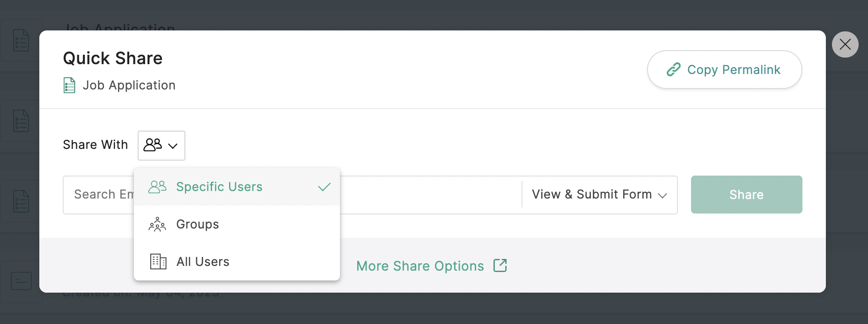Viewport: 868px width, 324px height.
Task: Click the chain link icon in Copy Permalink
Action: click(673, 70)
